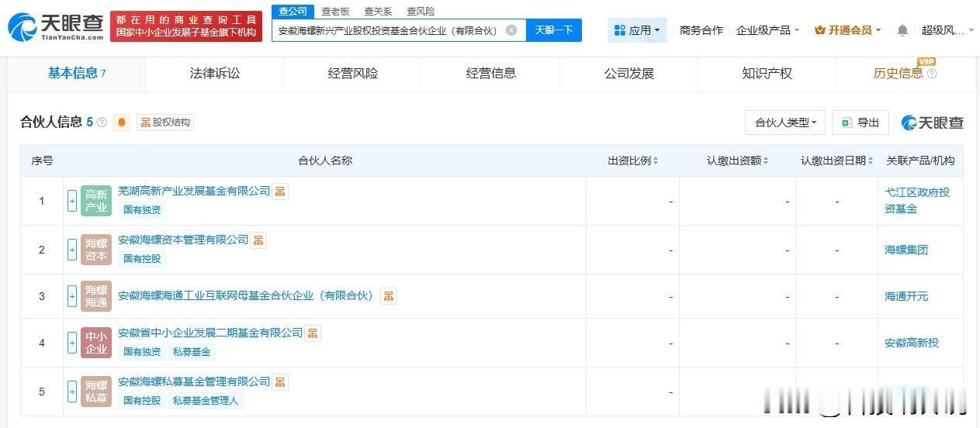
Task: Switch to the 历史信息 VIP tab
Action: [x=905, y=74]
